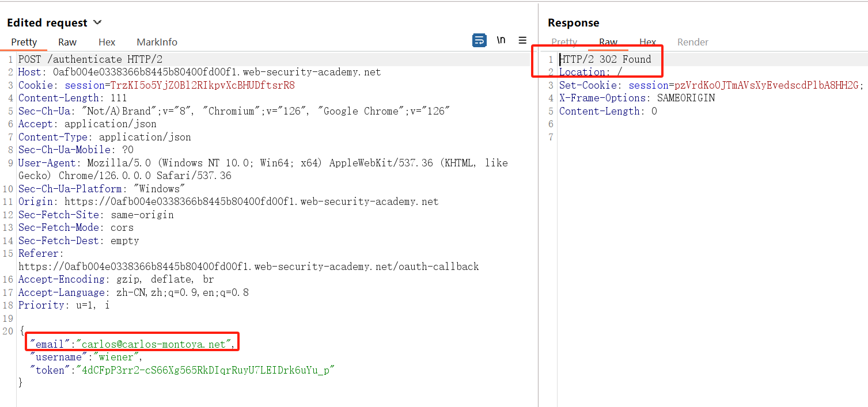Click the request session cookie value TrzKI5o5YjZ0Bl2RIkpvXcBHUDftsrR8
The height and width of the screenshot is (407, 868).
coord(203,85)
